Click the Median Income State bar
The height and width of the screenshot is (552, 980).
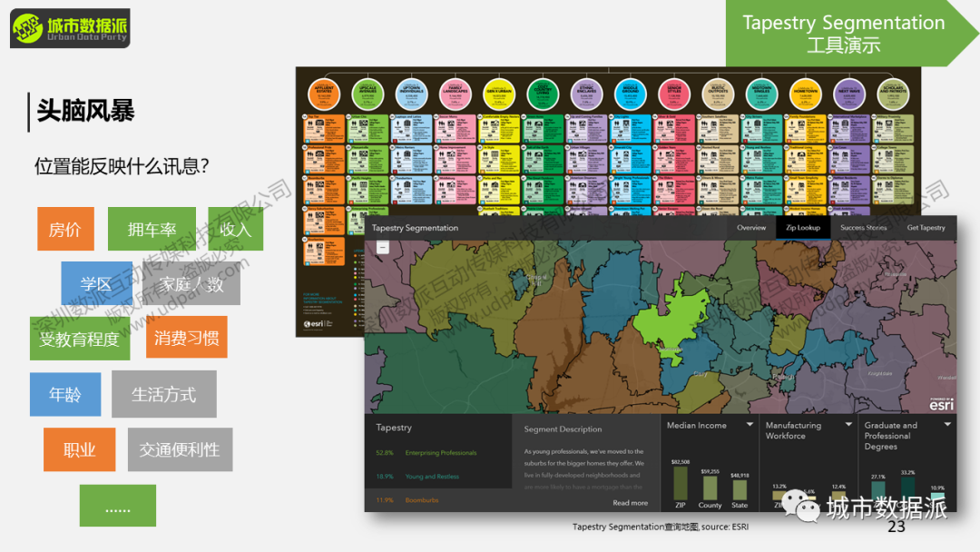pyautogui.click(x=740, y=490)
